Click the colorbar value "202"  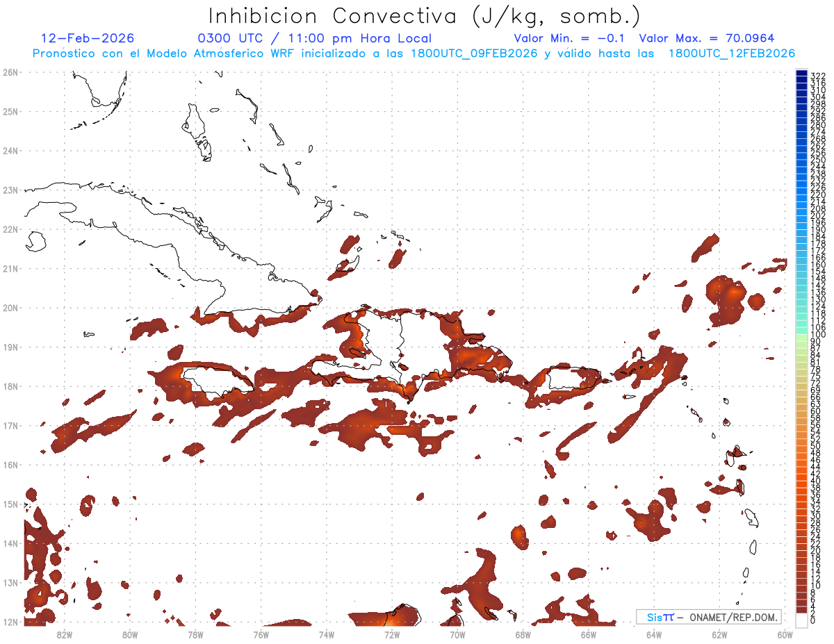817,215
